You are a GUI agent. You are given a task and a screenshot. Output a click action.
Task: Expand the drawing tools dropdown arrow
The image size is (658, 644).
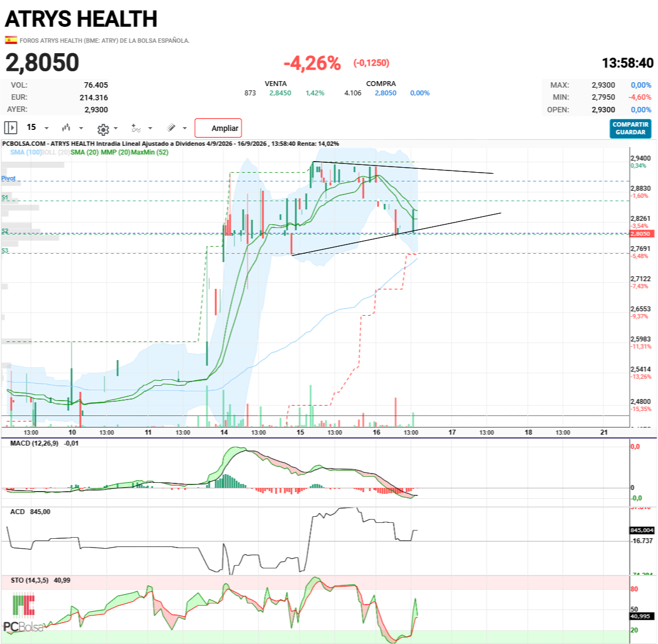pyautogui.click(x=185, y=128)
